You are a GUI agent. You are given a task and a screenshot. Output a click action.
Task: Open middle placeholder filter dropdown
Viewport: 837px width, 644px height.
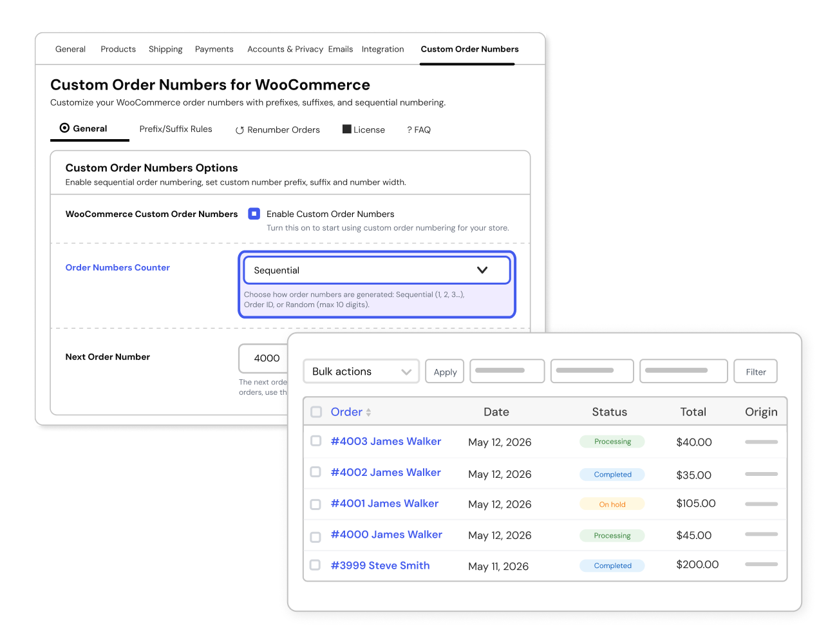592,371
